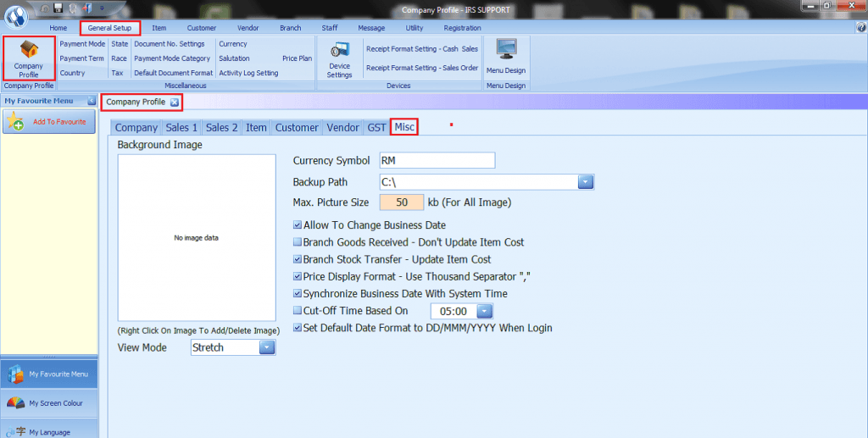Enable Branch Goods Received - Don't Update Item Cost
Image resolution: width=868 pixels, height=438 pixels.
pos(298,242)
